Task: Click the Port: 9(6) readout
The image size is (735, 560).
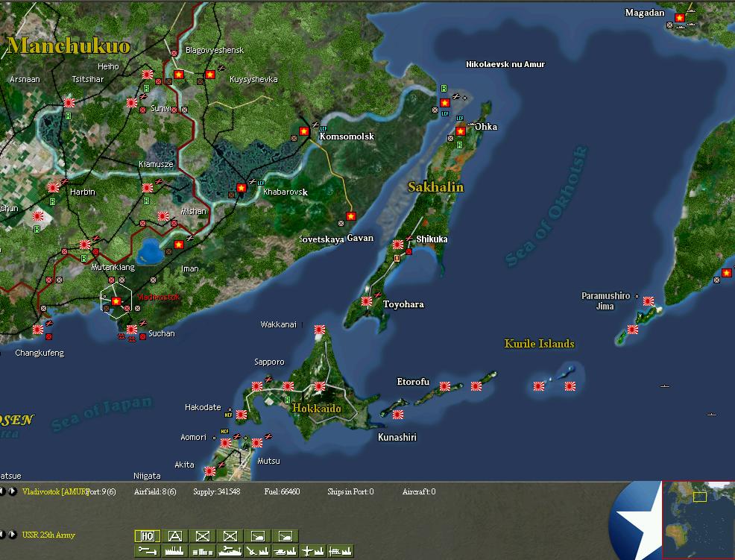Action: [x=101, y=491]
